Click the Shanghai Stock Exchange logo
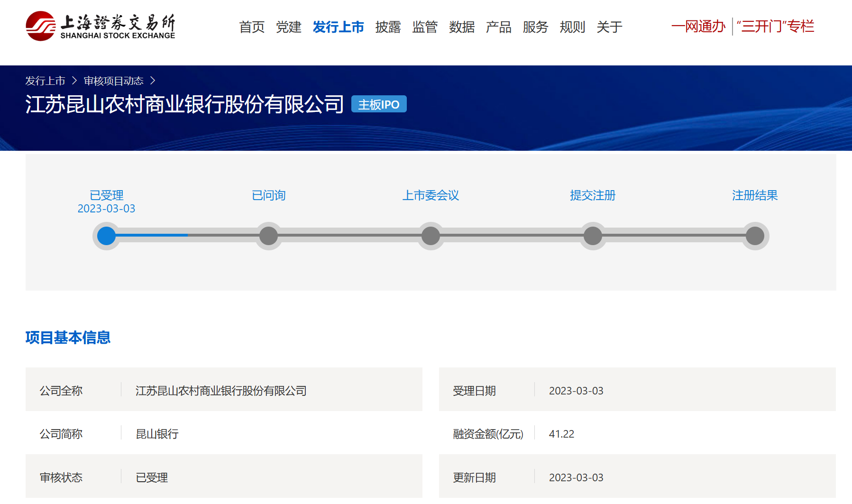 coord(101,26)
